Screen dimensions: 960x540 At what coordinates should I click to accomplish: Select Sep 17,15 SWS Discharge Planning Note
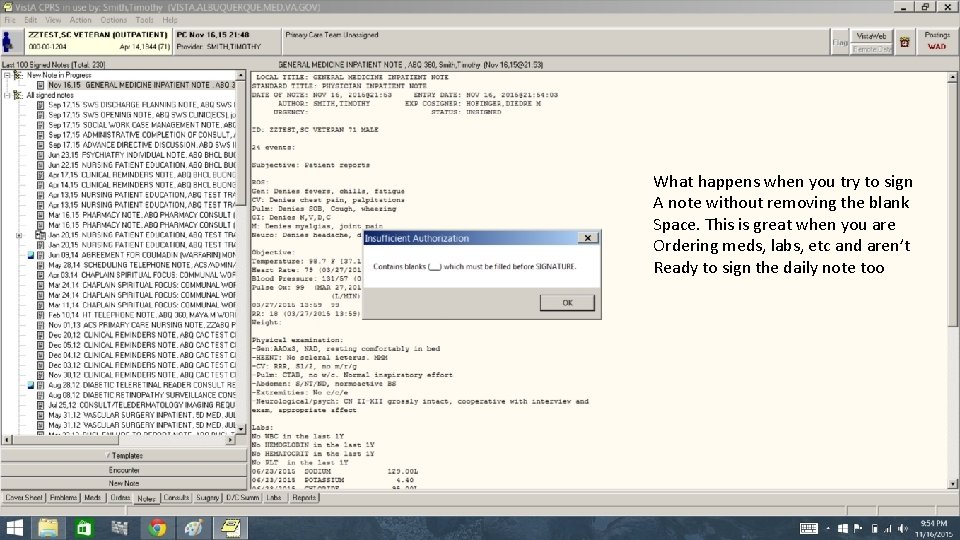coord(141,105)
